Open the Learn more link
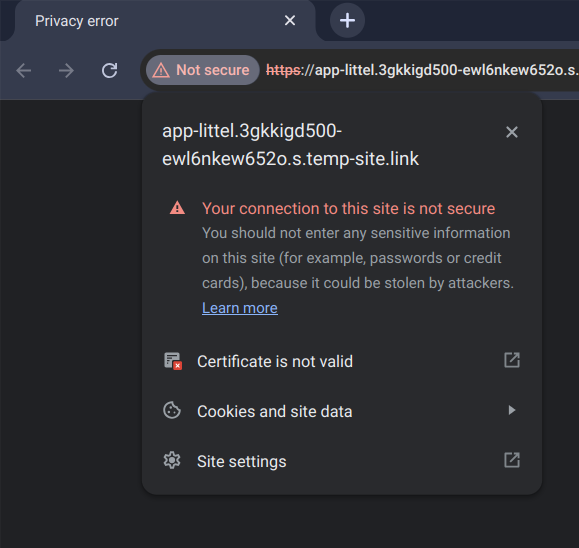Screen dimensions: 579x548 tap(240, 308)
